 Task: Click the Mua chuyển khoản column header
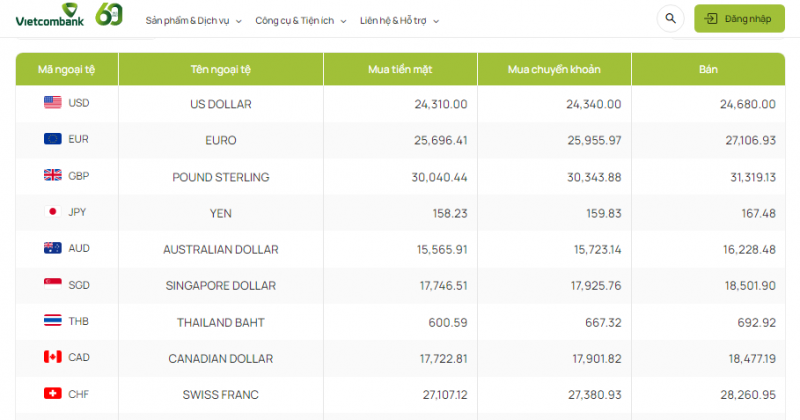(555, 69)
